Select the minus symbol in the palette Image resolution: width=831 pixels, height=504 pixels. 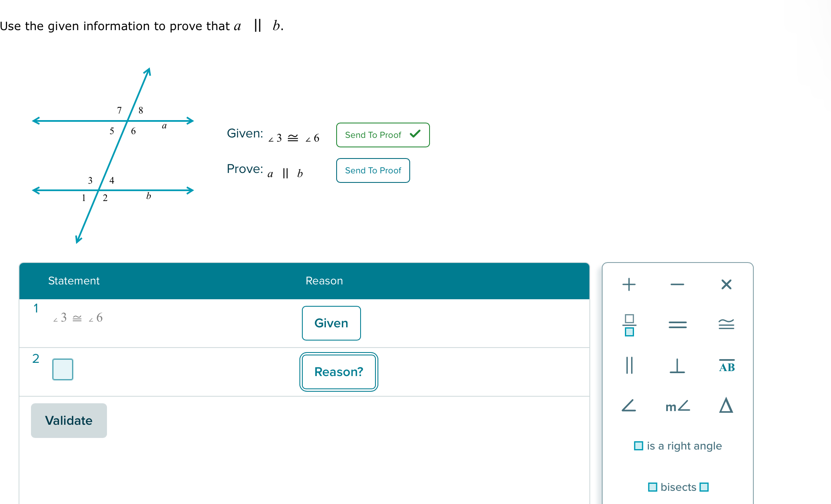point(678,284)
